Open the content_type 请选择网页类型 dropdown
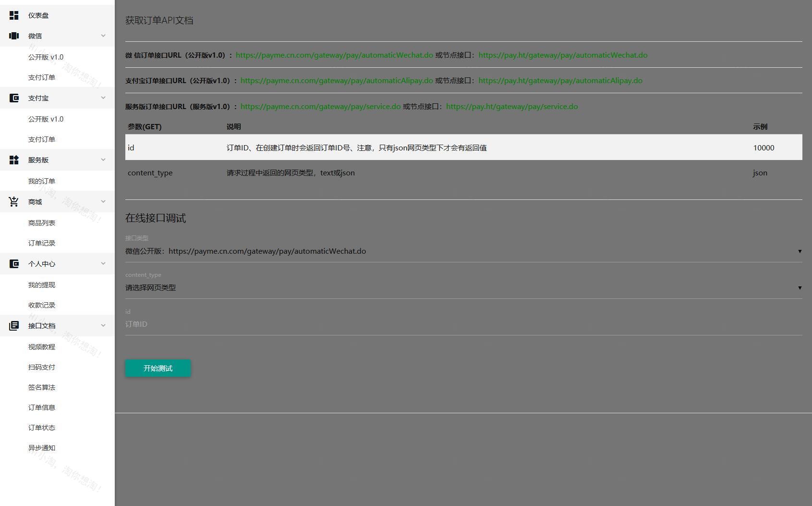The image size is (812, 506). point(463,288)
